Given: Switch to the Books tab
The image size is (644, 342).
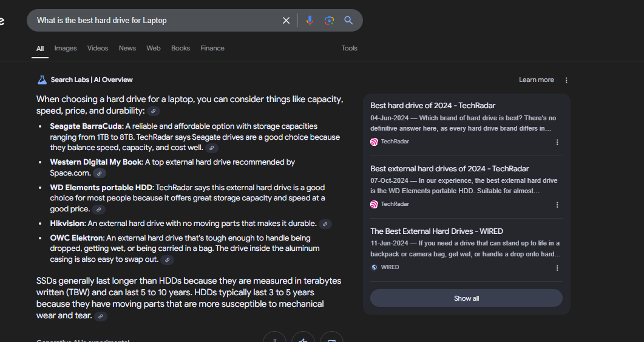Looking at the screenshot, I should [180, 48].
